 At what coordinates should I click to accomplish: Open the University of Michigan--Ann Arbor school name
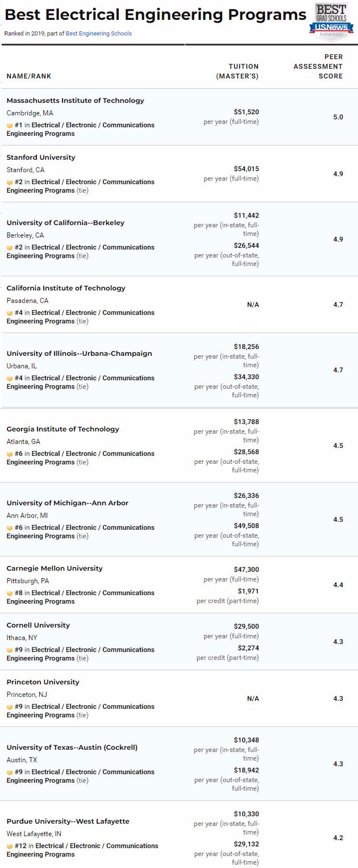coord(67,503)
